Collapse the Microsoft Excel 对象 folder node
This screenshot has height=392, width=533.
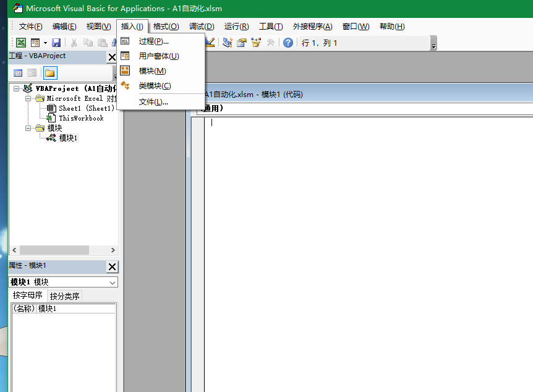28,98
